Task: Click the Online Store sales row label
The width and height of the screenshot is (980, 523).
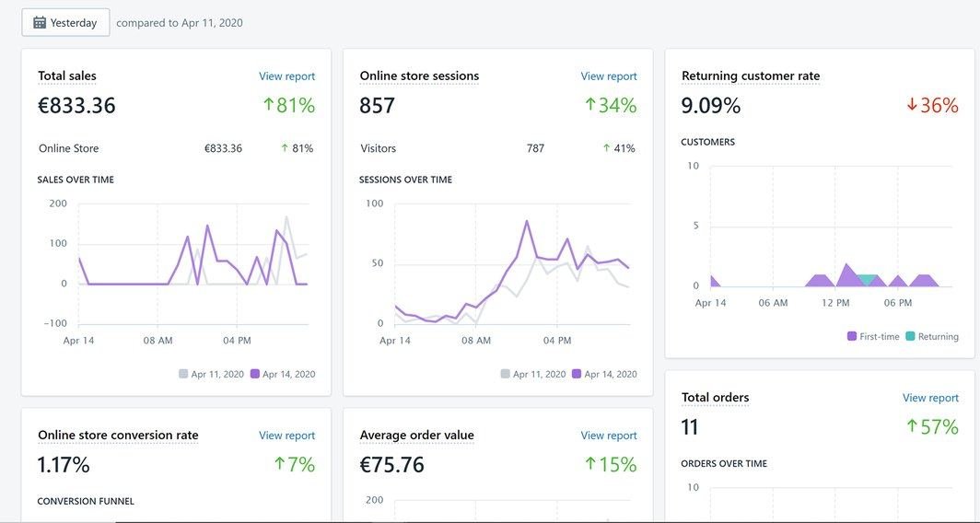Action: click(69, 149)
